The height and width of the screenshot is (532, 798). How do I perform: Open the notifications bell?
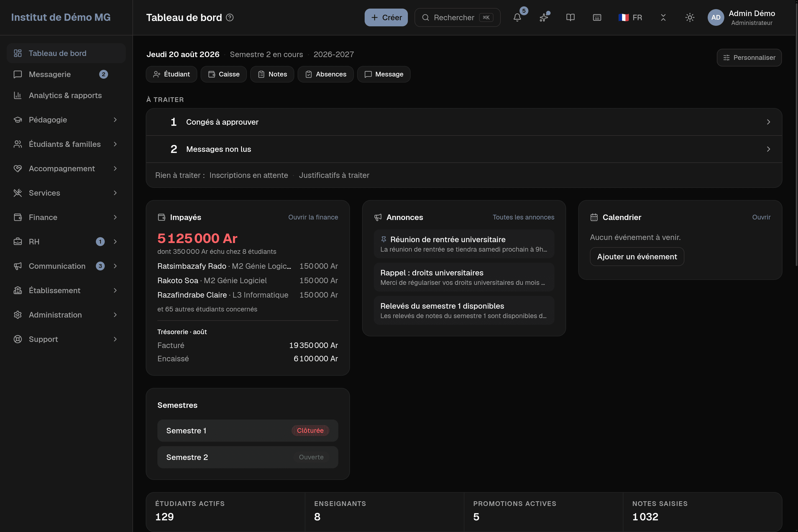pyautogui.click(x=517, y=17)
